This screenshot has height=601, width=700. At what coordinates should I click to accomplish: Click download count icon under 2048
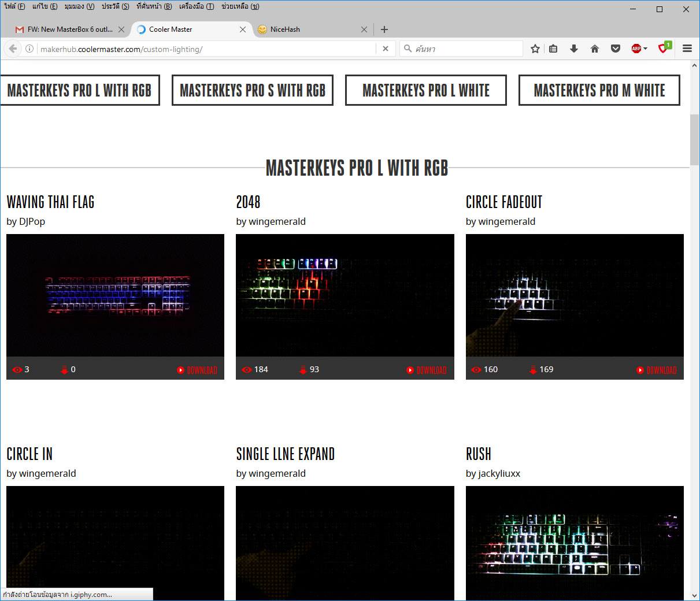[x=303, y=370]
